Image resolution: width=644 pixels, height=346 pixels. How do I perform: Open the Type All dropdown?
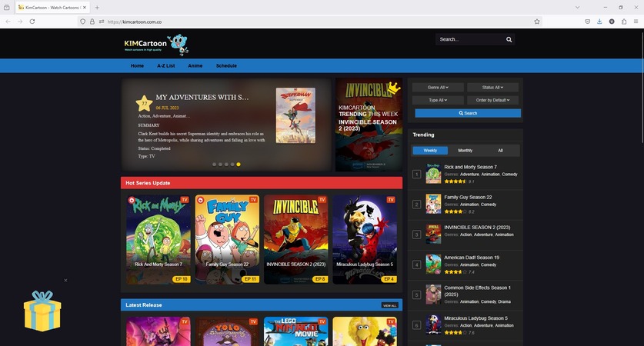click(438, 100)
